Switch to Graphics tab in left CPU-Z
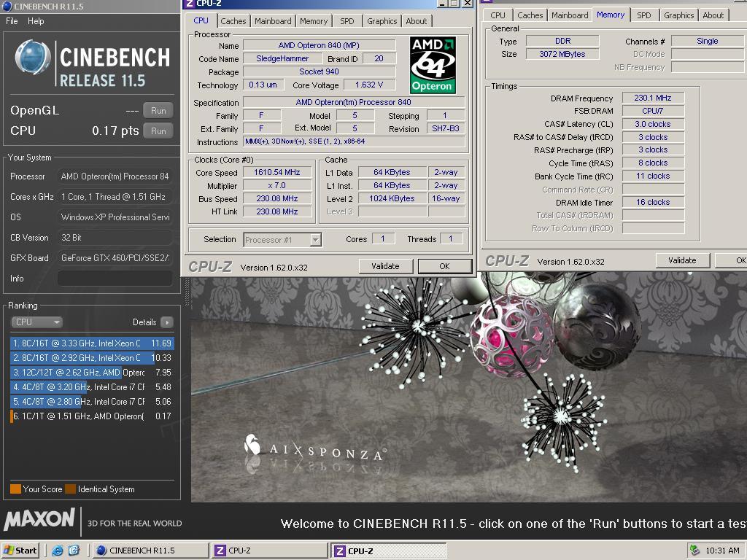The height and width of the screenshot is (560, 747). tap(382, 21)
